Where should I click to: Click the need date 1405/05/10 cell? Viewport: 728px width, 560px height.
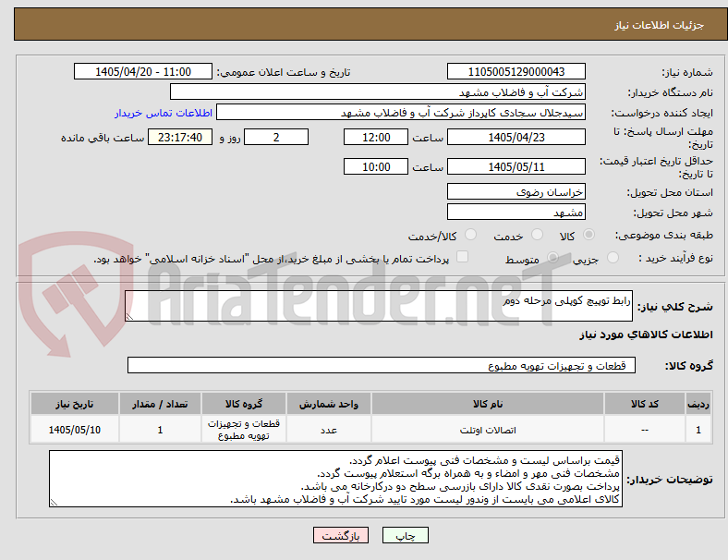(x=75, y=430)
